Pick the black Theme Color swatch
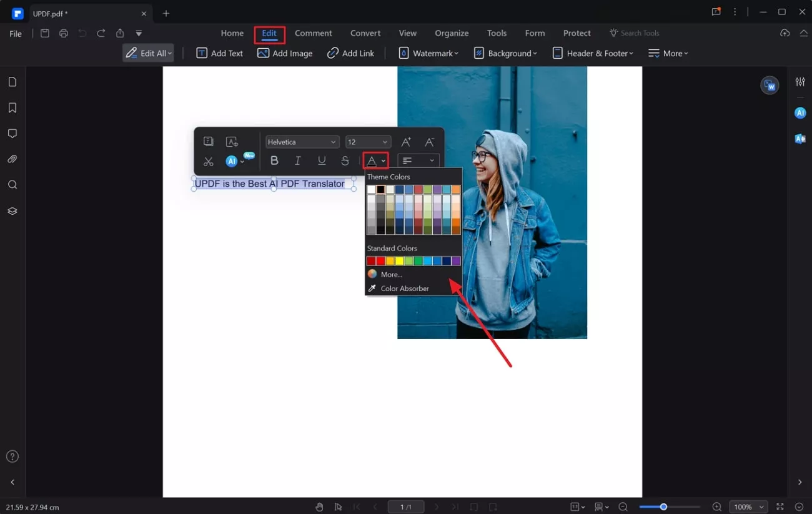Viewport: 812px width, 514px height. pyautogui.click(x=380, y=189)
